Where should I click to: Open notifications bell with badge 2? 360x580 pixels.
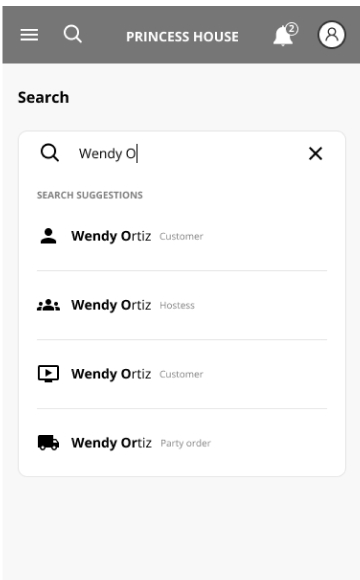(x=285, y=35)
